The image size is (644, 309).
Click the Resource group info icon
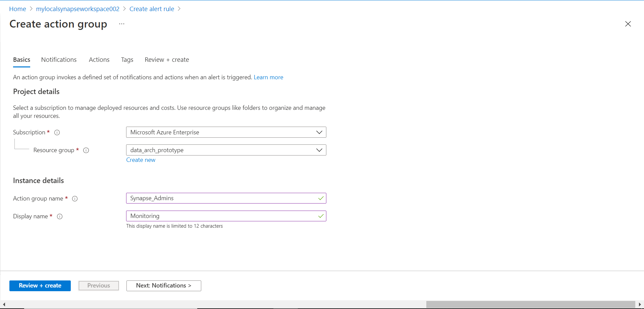pos(86,150)
